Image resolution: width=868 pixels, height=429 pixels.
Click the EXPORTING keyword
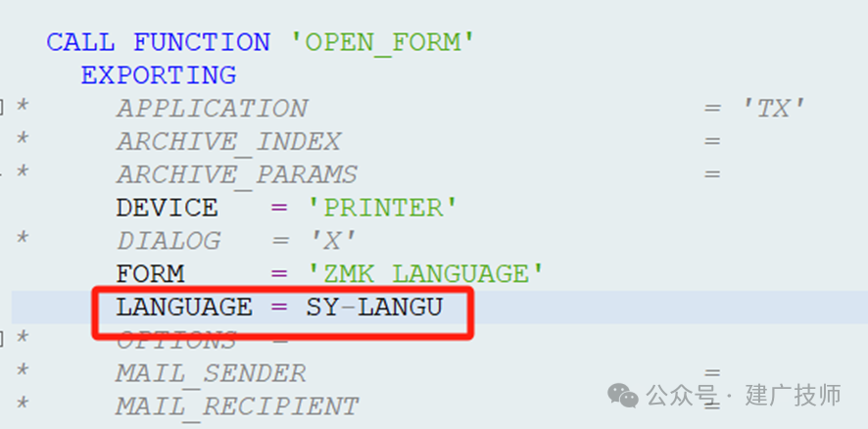[x=159, y=75]
